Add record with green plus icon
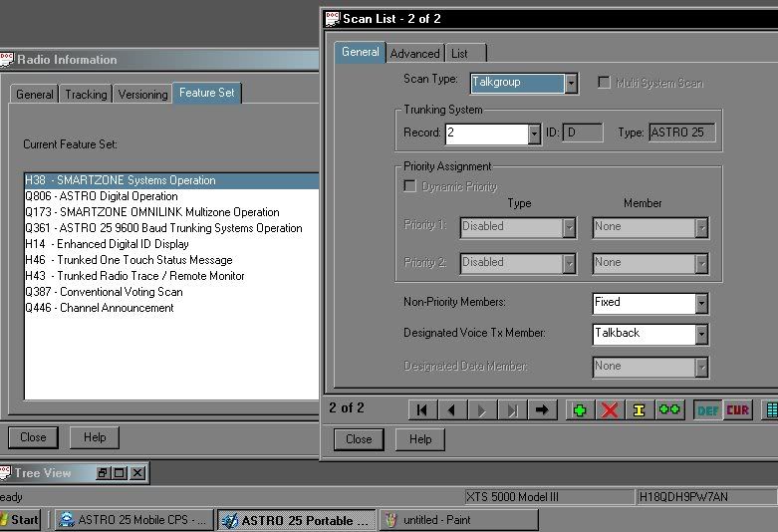Screen dimensions: 778x532 pos(580,410)
